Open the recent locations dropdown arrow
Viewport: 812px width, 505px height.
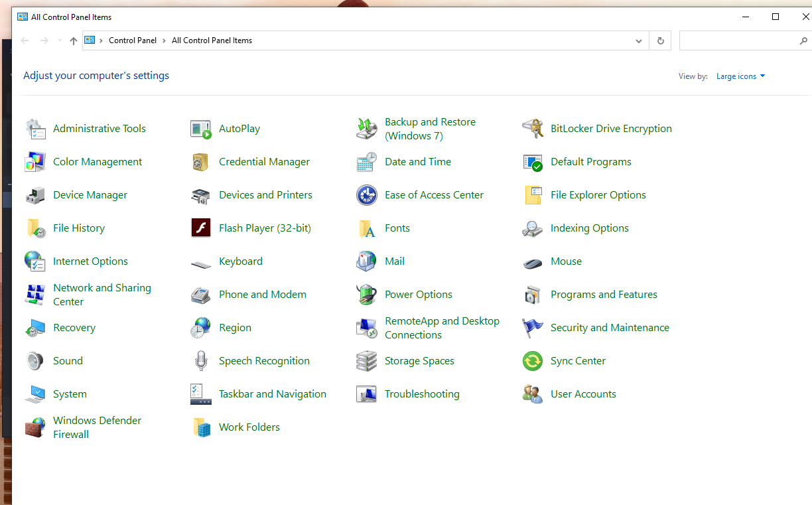[60, 40]
